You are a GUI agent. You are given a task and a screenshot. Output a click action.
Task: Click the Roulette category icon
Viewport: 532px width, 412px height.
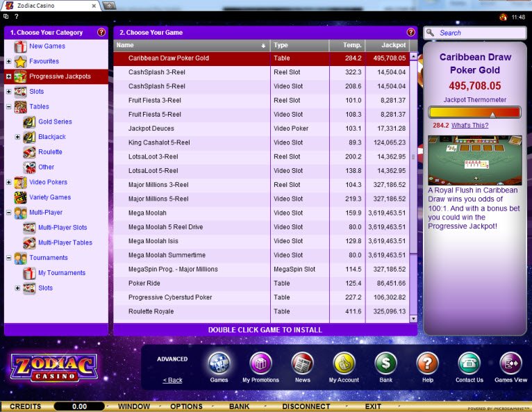[x=29, y=152]
